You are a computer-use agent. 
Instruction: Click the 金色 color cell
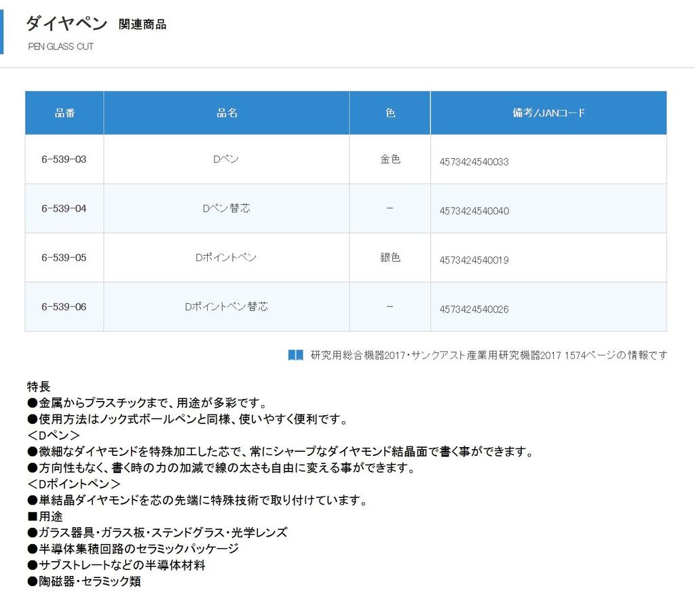coord(390,159)
